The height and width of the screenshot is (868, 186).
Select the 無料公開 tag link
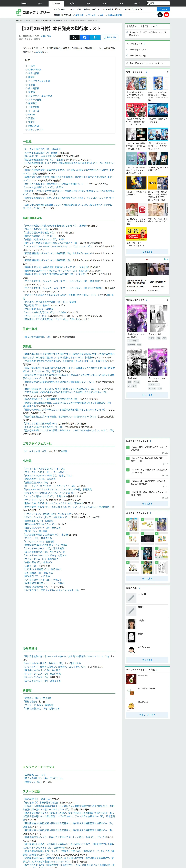79,15
